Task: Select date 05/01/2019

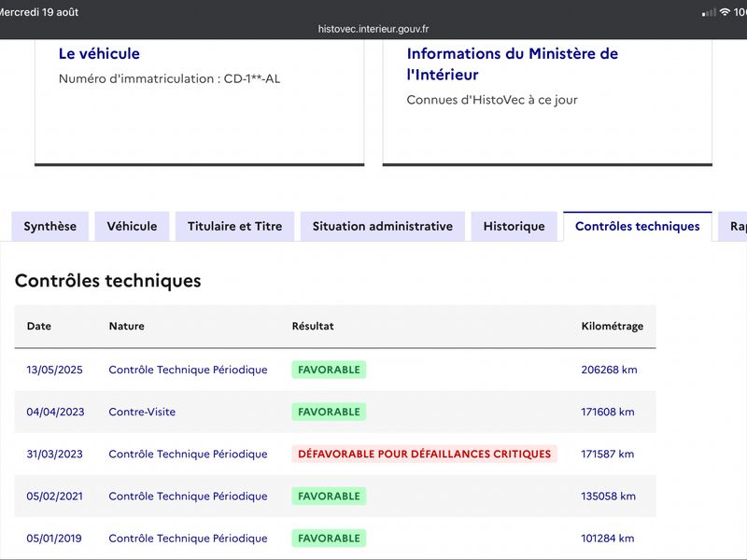Action: pyautogui.click(x=54, y=539)
